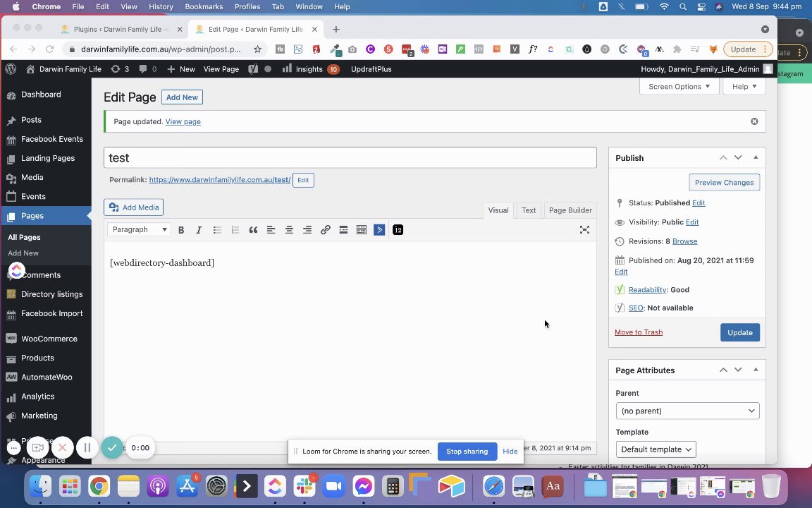Expand the Help panel

point(744,87)
